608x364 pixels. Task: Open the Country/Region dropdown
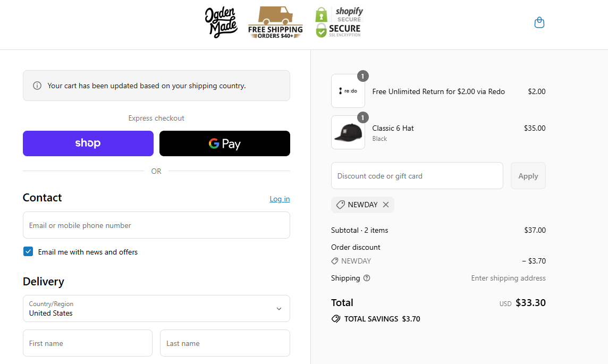[156, 309]
